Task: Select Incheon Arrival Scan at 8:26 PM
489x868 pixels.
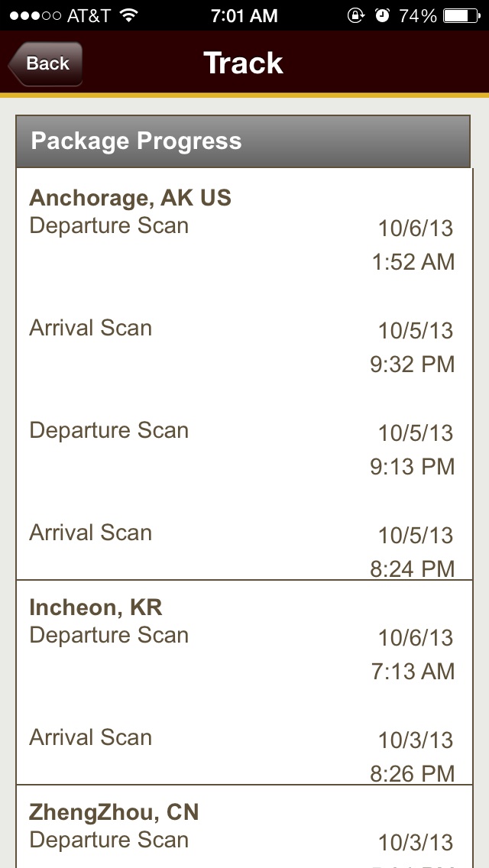Action: click(x=243, y=754)
